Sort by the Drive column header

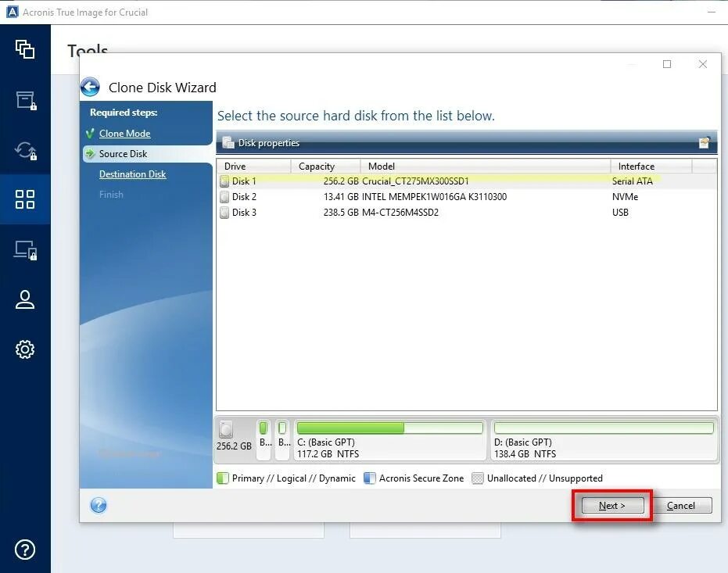point(253,166)
